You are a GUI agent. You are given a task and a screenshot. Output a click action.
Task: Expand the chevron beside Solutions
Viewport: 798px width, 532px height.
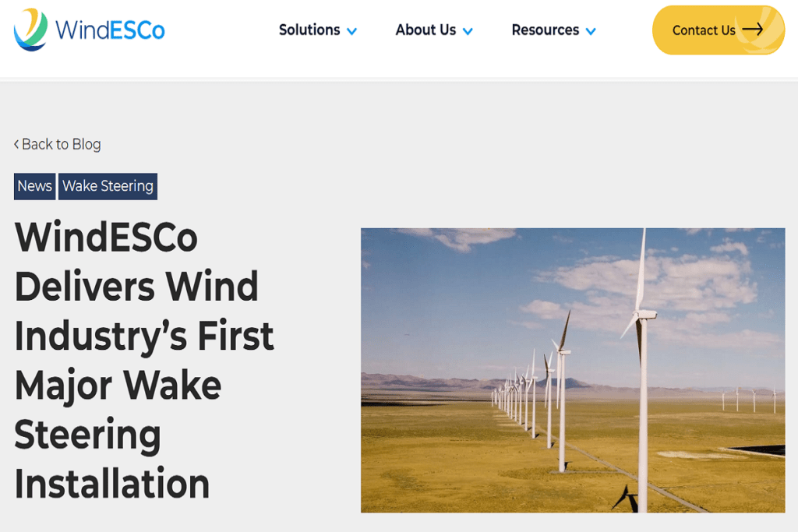pos(351,31)
